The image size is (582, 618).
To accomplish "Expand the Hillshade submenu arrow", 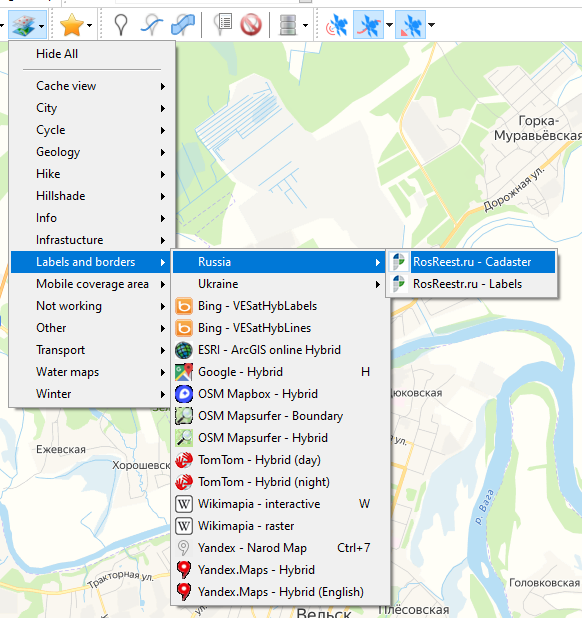I will [163, 196].
